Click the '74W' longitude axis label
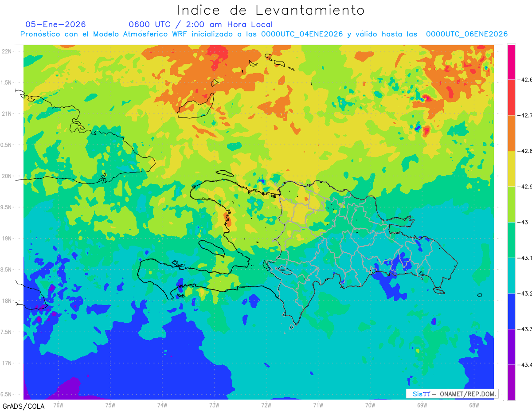 [x=162, y=405]
